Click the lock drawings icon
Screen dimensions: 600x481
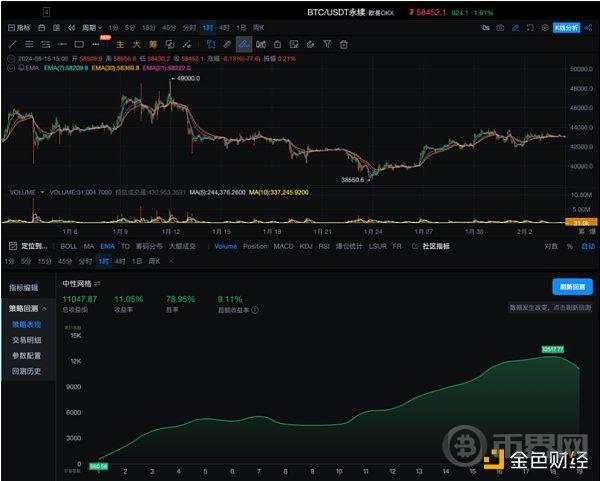(277, 44)
